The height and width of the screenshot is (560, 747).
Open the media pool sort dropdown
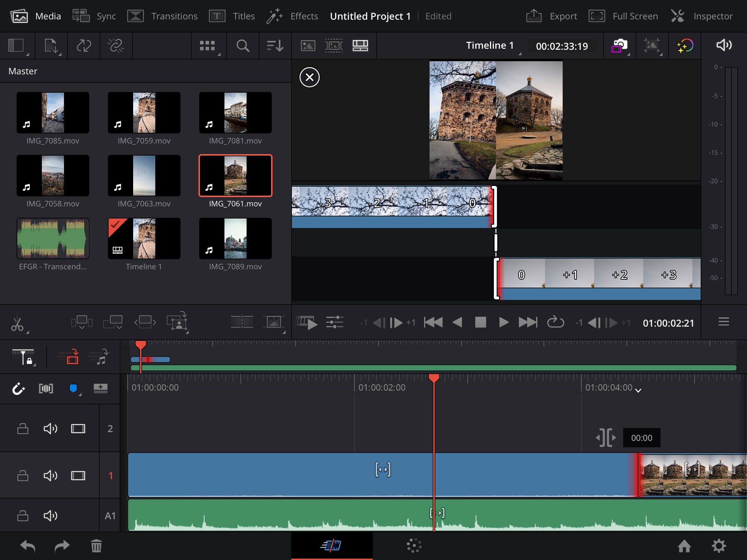click(x=274, y=46)
